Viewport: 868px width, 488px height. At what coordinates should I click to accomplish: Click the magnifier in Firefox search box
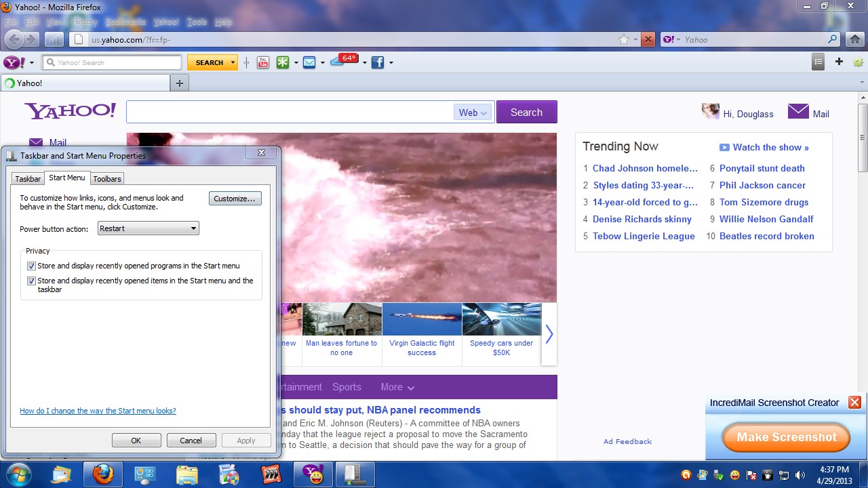click(x=832, y=39)
